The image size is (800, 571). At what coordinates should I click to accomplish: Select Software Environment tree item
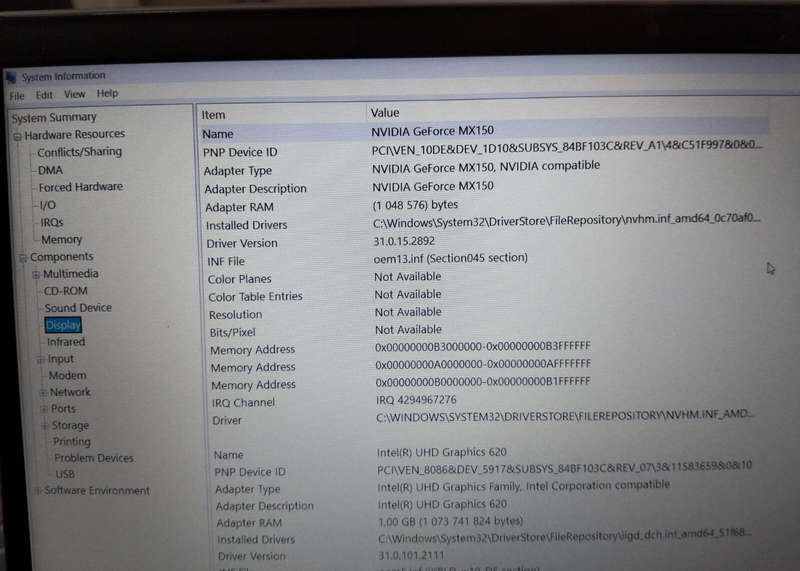point(97,490)
